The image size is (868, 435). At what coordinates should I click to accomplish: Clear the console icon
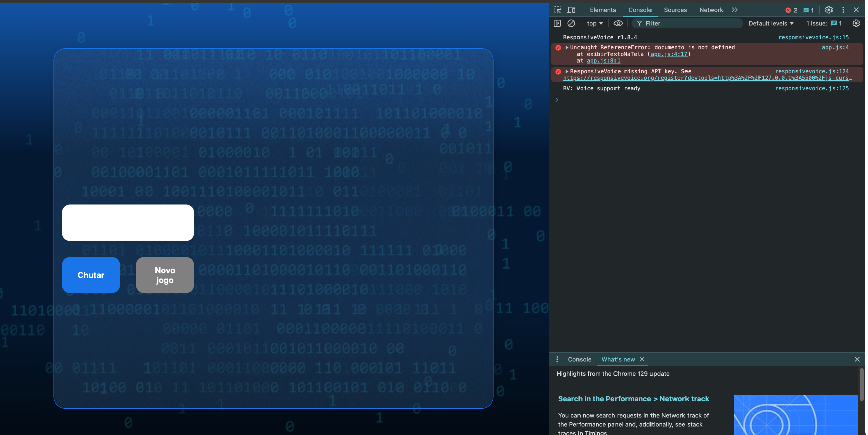[571, 23]
